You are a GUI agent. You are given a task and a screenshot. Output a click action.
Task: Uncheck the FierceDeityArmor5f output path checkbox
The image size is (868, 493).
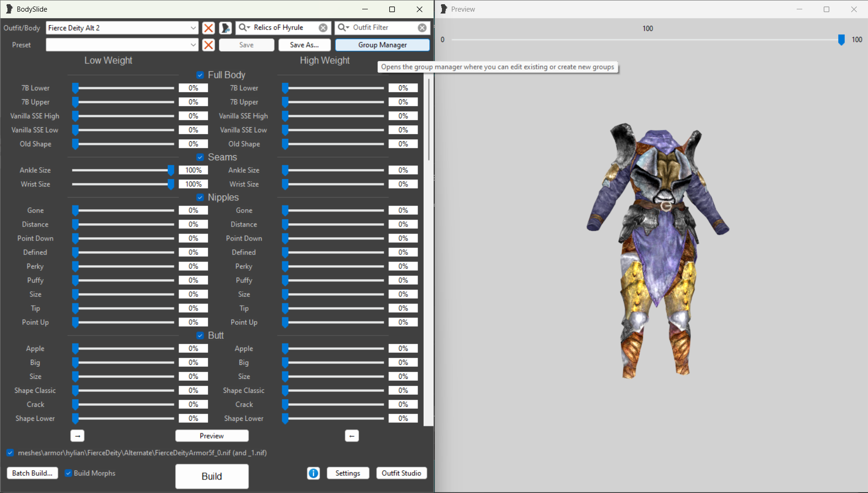click(10, 452)
